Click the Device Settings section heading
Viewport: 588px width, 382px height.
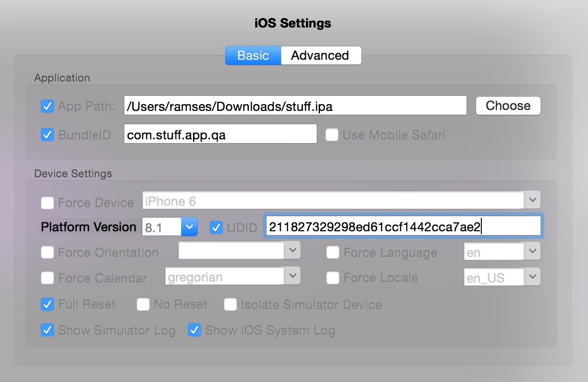click(73, 173)
